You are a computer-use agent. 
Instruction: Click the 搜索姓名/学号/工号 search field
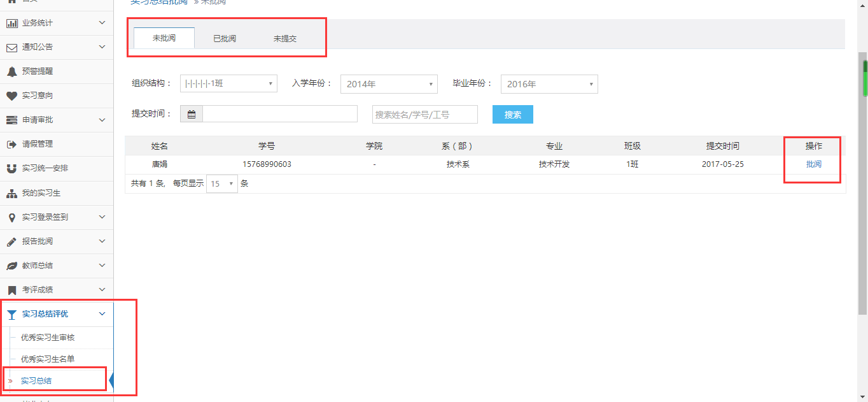(x=425, y=115)
